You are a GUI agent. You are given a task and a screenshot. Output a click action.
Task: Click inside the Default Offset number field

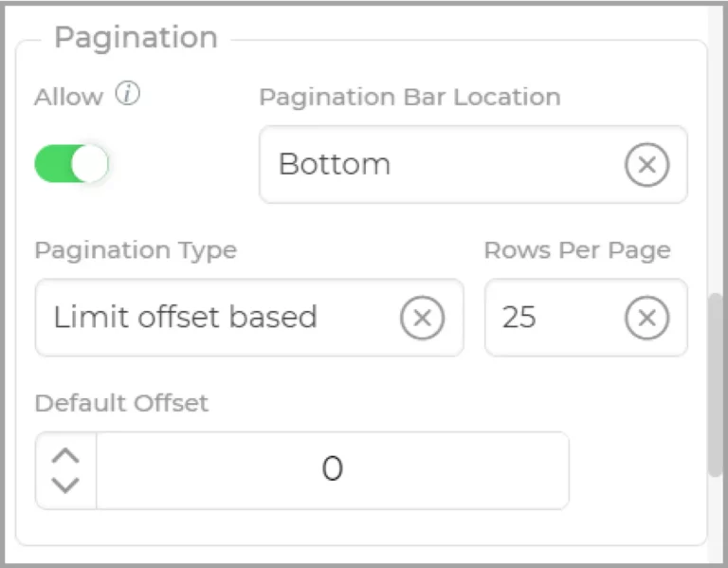pyautogui.click(x=333, y=470)
